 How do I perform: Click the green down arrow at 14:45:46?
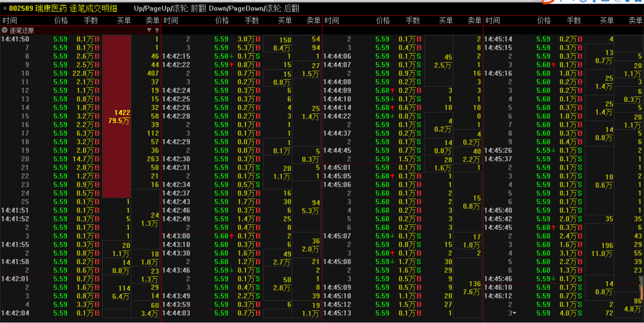553,279
